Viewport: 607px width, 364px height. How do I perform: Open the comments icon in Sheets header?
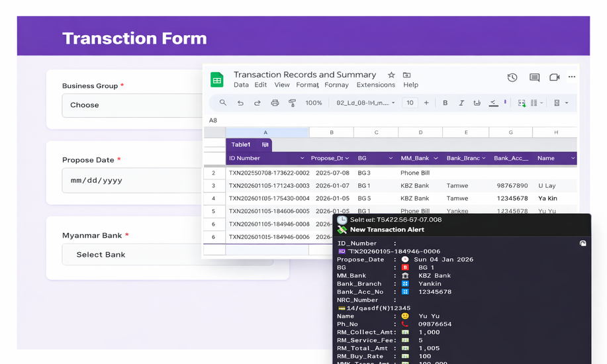[534, 77]
